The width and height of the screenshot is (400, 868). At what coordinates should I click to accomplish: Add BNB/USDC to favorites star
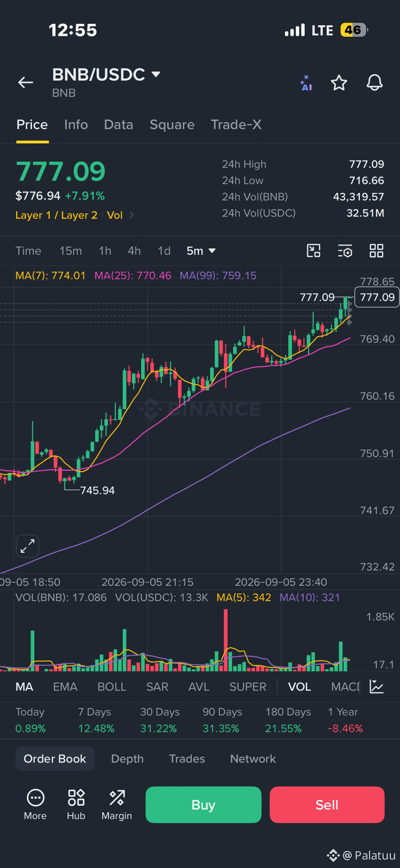click(x=339, y=83)
